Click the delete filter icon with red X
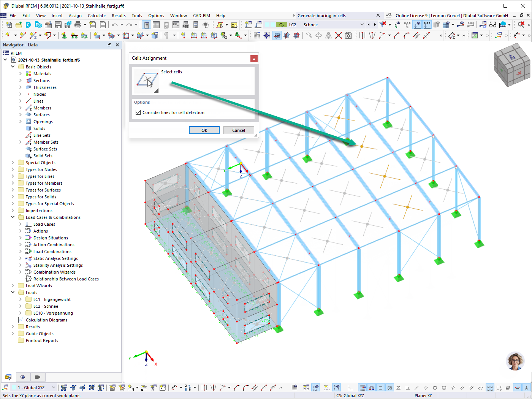The height and width of the screenshot is (399, 532). click(x=383, y=25)
